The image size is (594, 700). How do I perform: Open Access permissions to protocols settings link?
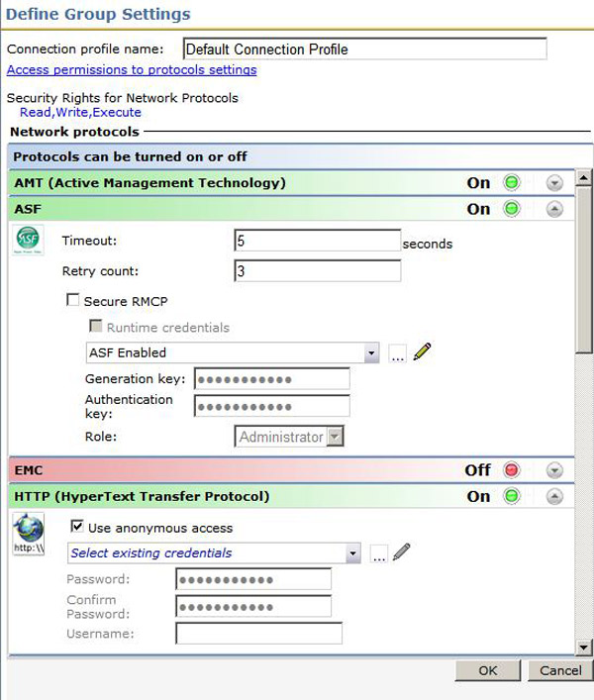click(x=132, y=70)
